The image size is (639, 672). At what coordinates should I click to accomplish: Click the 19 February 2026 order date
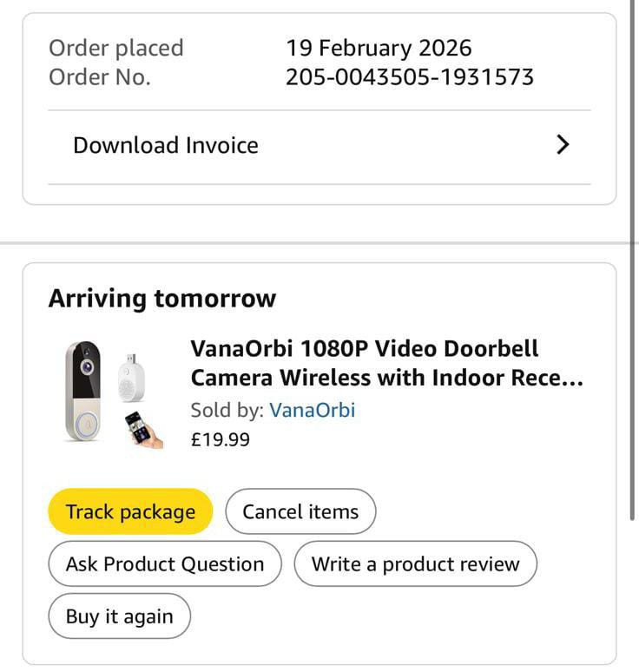tap(379, 48)
